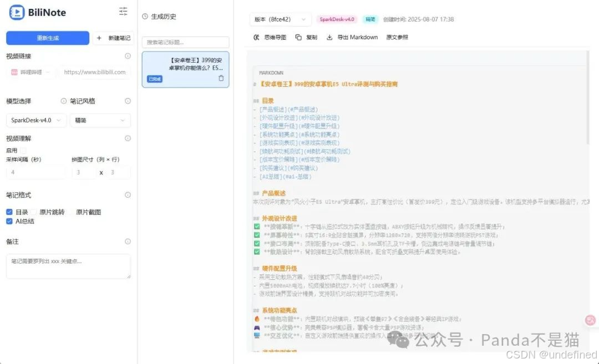Viewport: 599px width, 364px height.
Task: Click the info icon beside 视频链接
Action: point(128,56)
